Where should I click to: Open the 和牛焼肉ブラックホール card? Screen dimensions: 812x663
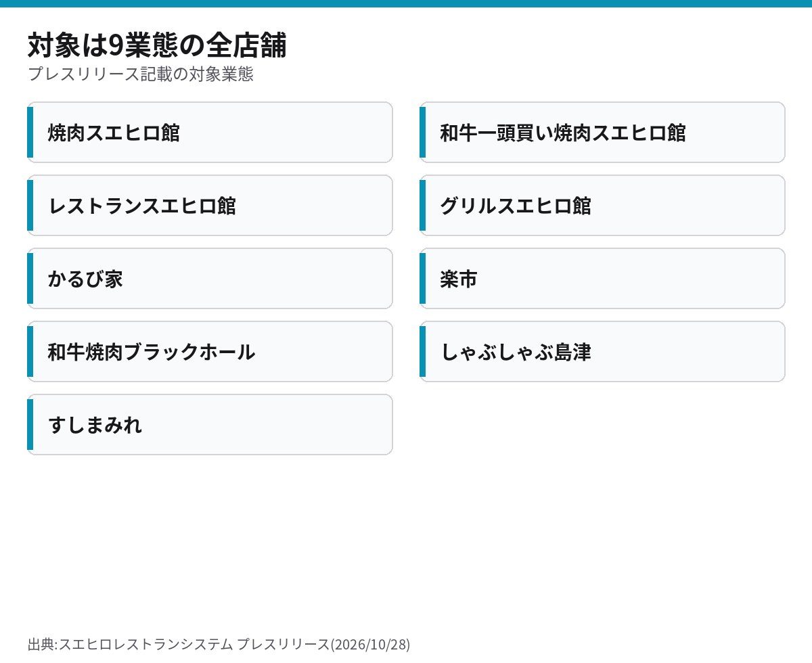pos(210,352)
